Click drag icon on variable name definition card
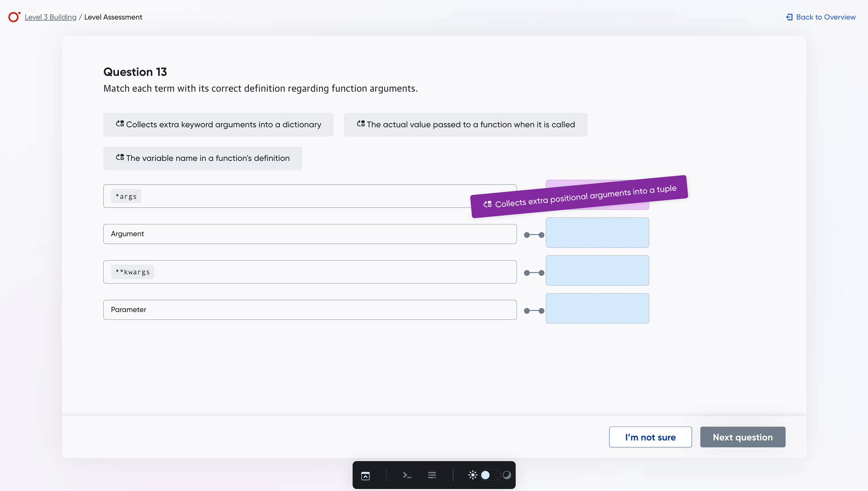This screenshot has height=491, width=868. [x=120, y=158]
